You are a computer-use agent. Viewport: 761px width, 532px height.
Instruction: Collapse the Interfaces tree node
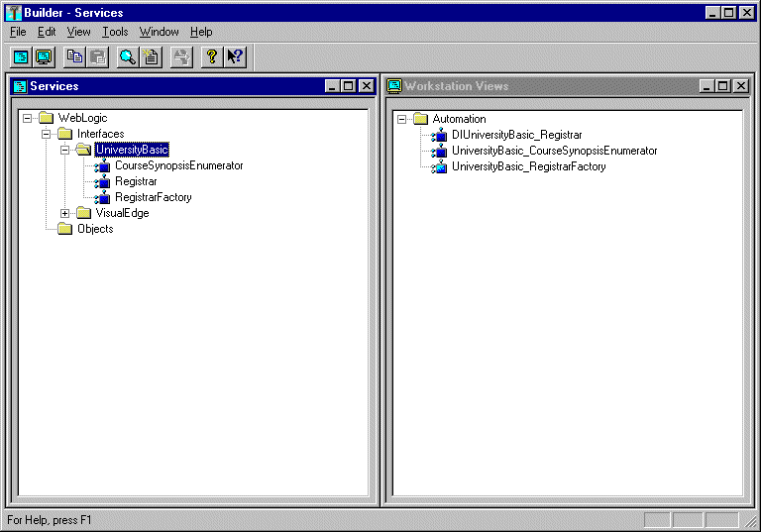click(x=47, y=134)
